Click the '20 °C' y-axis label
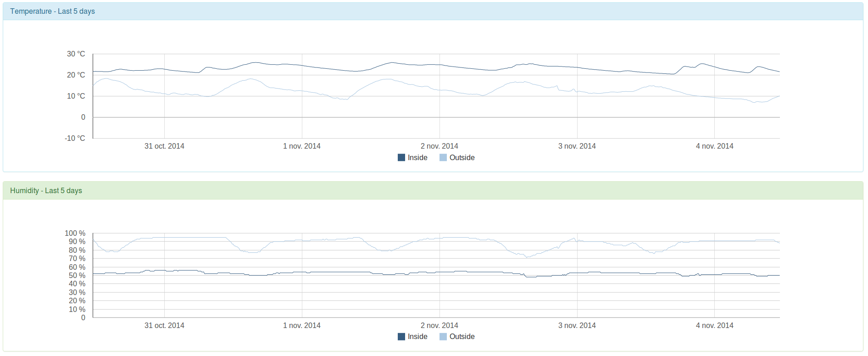 76,75
